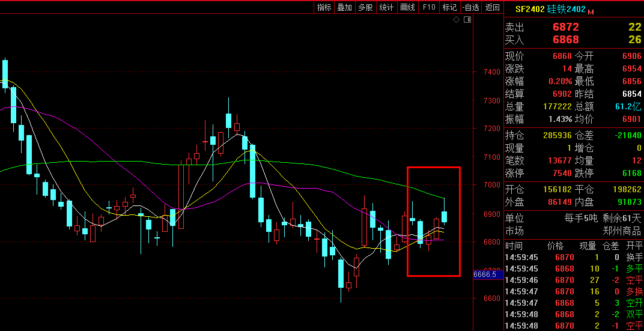Select the 多股 multi-stock view
Screen dimensions: 644x331
click(365, 7)
